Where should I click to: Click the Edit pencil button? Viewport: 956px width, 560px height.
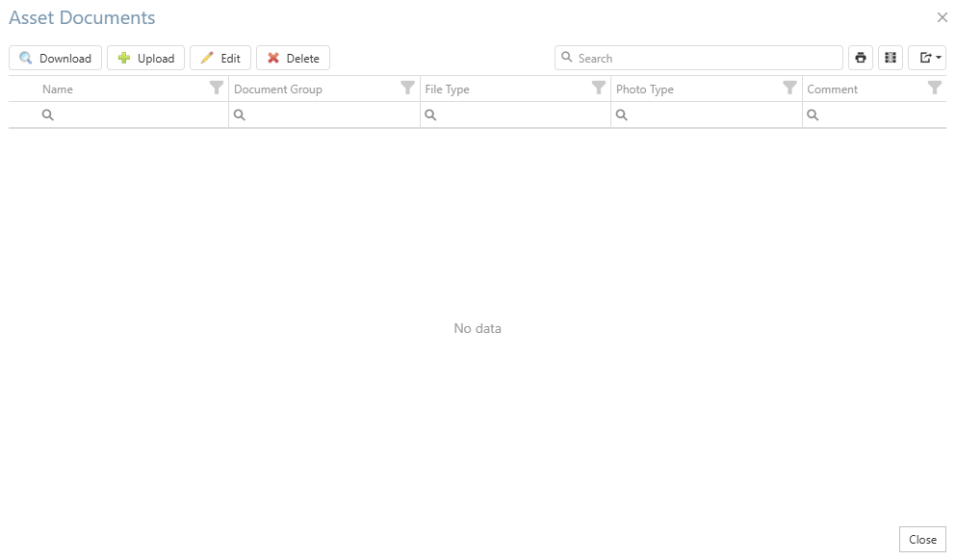point(220,58)
